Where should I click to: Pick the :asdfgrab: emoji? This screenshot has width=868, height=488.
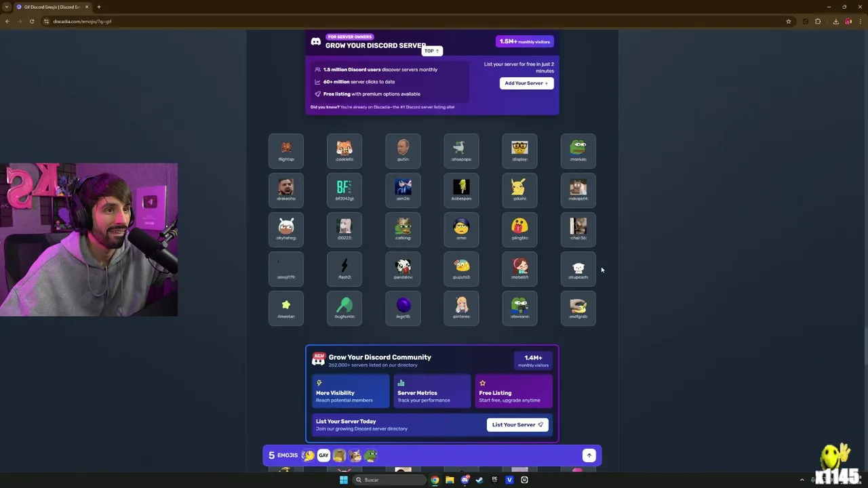[x=578, y=308]
